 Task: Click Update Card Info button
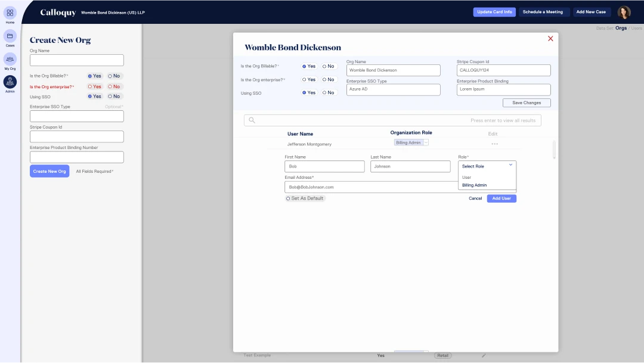pyautogui.click(x=494, y=12)
